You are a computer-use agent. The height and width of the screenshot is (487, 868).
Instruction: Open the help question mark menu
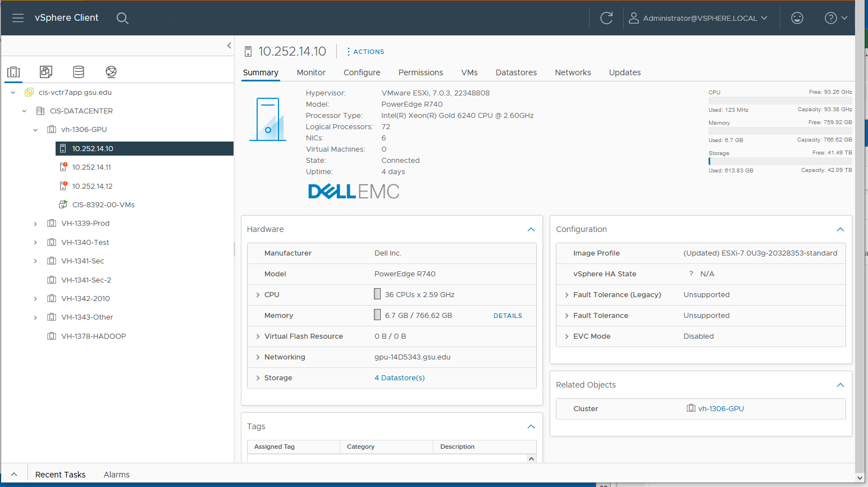coord(835,18)
